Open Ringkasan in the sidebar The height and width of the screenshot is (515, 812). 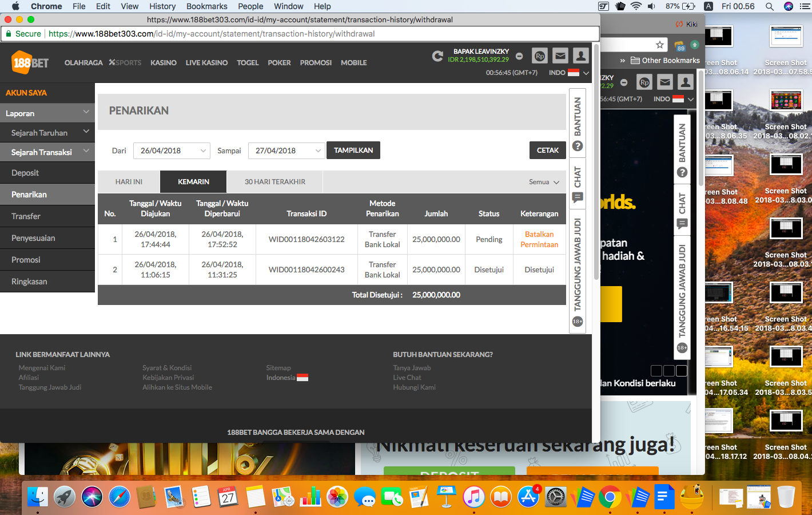tap(47, 282)
